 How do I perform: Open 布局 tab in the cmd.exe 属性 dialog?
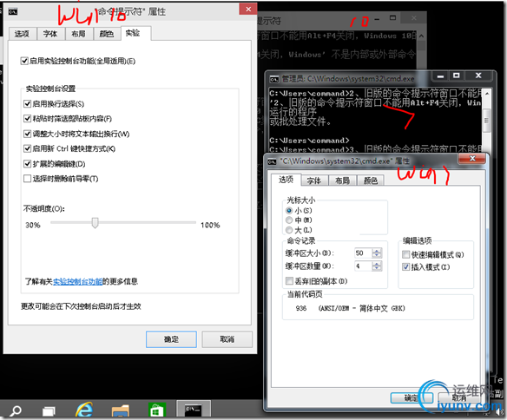click(342, 180)
